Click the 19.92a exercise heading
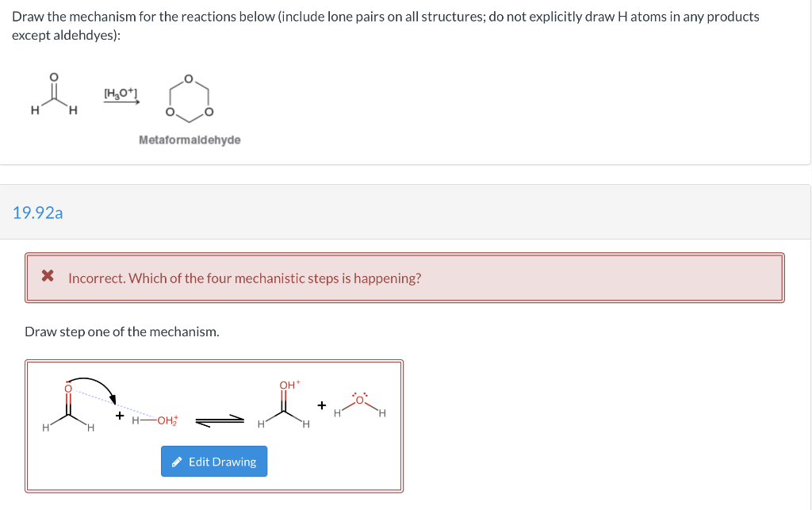812x510 pixels. tap(38, 213)
